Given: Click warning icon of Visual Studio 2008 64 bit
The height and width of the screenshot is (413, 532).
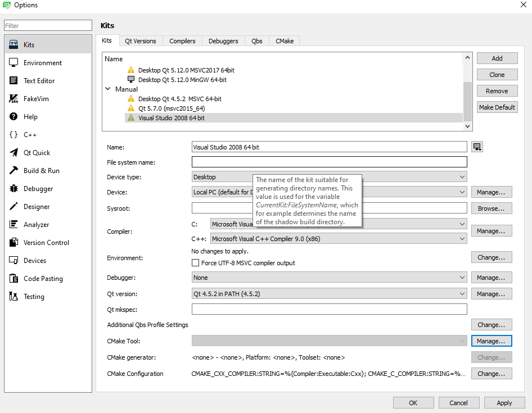Looking at the screenshot, I should point(131,117).
